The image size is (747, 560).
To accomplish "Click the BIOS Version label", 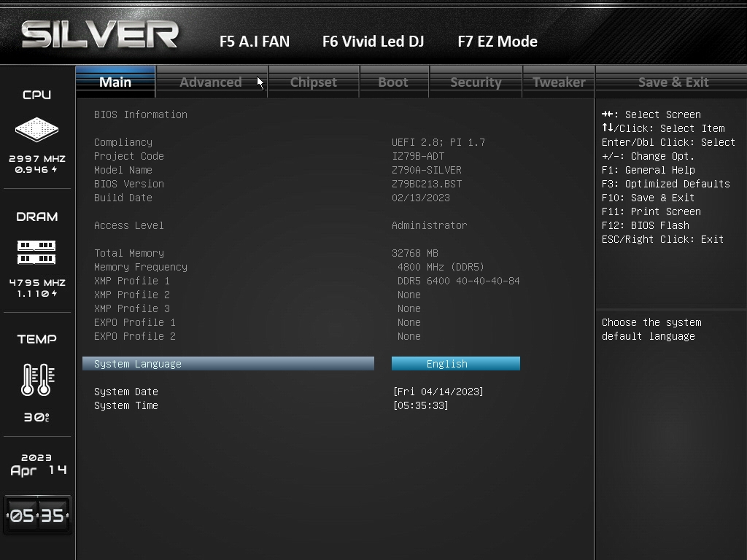I will [129, 183].
